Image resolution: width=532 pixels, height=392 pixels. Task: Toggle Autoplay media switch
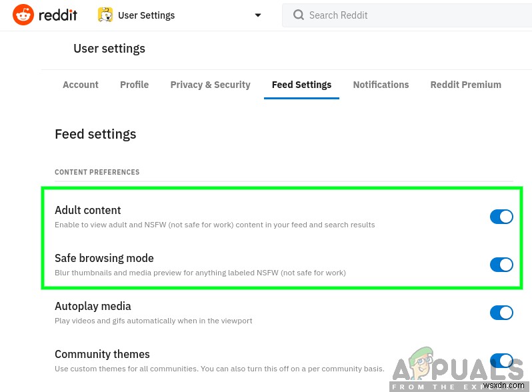(x=501, y=313)
